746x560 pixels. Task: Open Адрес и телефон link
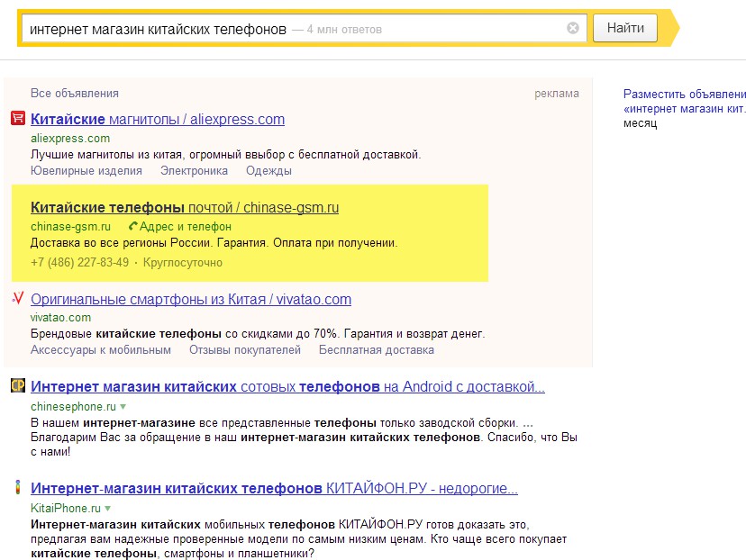point(185,227)
